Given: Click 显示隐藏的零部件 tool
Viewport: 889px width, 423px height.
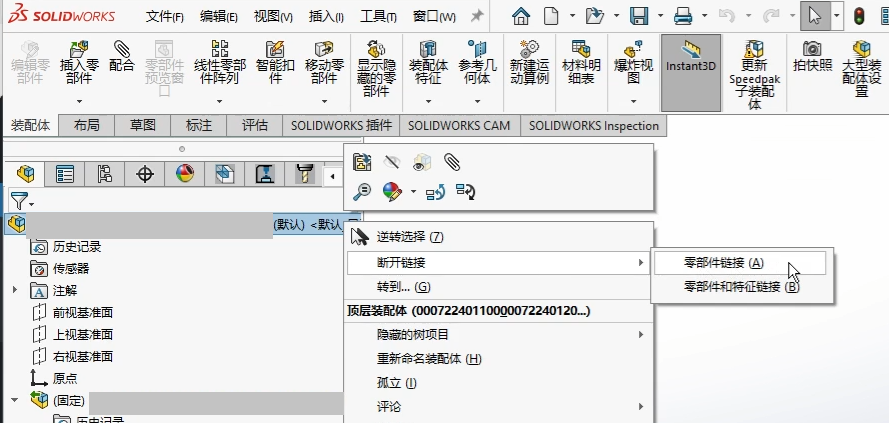Looking at the screenshot, I should pyautogui.click(x=376, y=68).
